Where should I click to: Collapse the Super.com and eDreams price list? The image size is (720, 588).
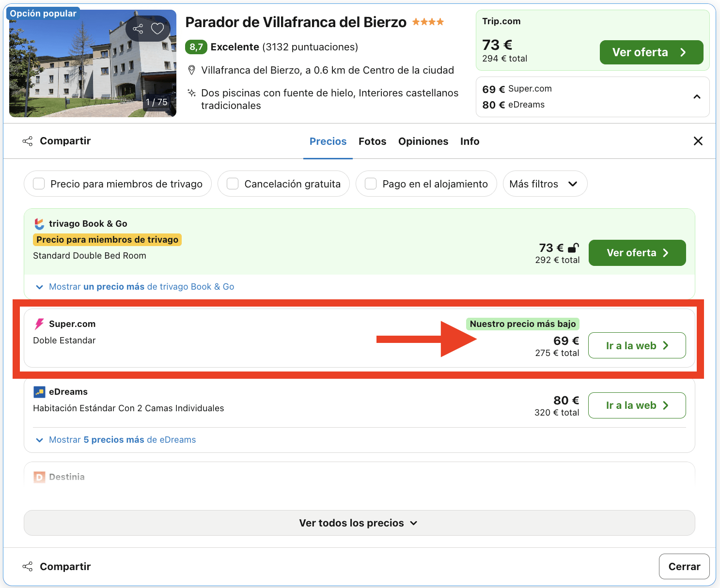697,97
